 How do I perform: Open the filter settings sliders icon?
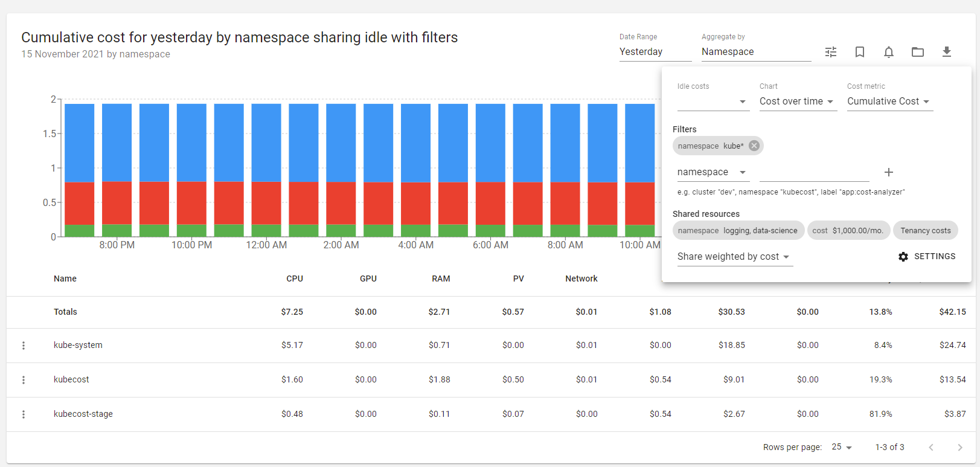(x=831, y=52)
